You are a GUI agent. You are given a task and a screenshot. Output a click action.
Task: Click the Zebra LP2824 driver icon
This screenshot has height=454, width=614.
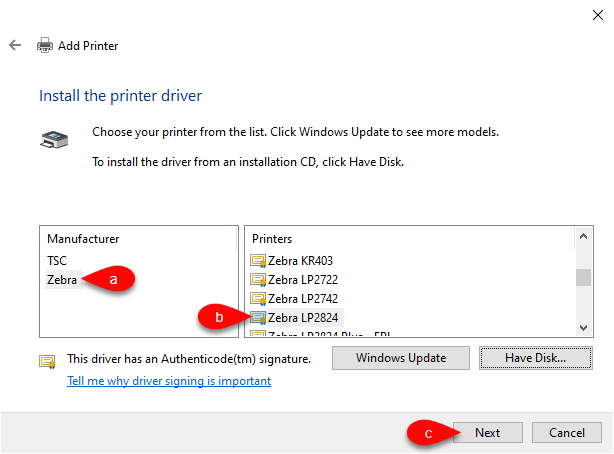258,318
